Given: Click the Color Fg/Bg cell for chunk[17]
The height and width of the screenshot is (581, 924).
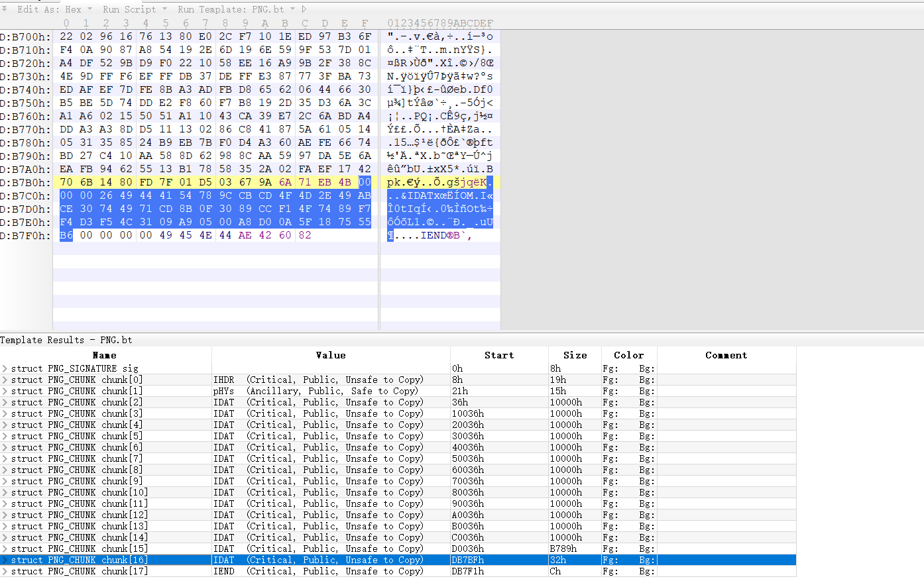Looking at the screenshot, I should pyautogui.click(x=628, y=572).
